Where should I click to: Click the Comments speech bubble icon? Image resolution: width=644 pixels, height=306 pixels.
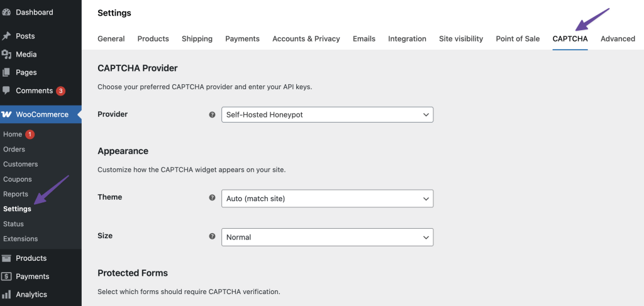pos(6,90)
